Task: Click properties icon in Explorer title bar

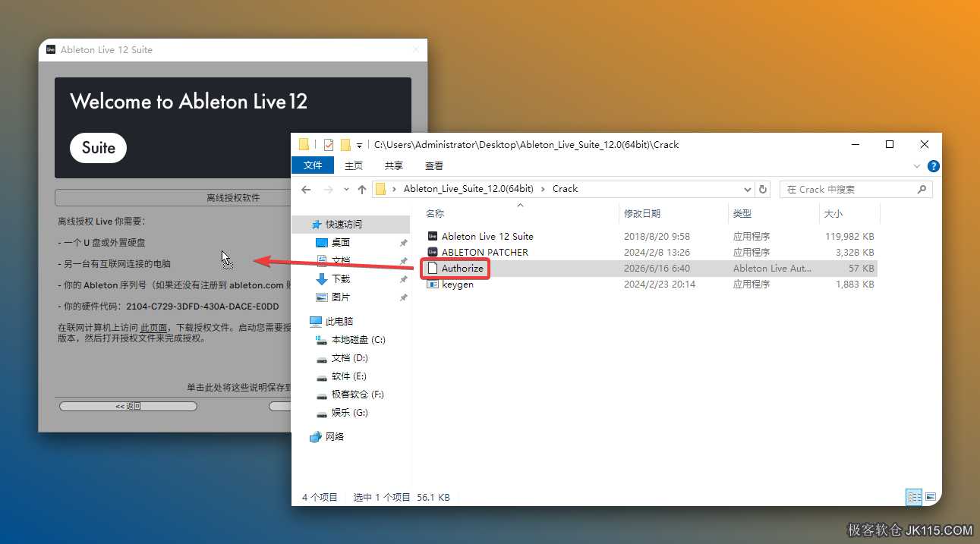Action: 329,144
